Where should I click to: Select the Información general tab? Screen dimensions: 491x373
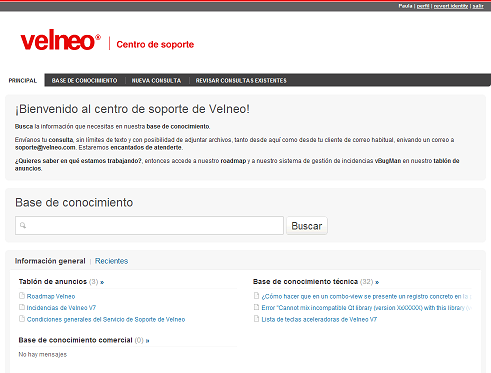[x=50, y=261]
